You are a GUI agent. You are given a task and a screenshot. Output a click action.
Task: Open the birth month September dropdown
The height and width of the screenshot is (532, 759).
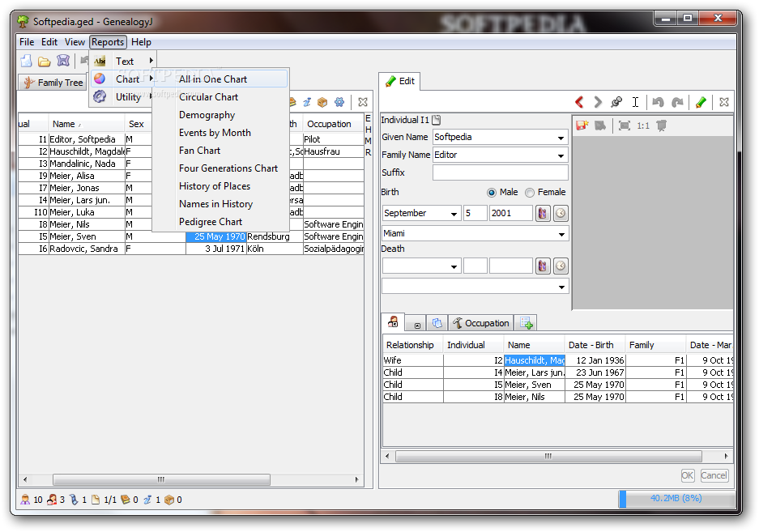[x=454, y=214]
